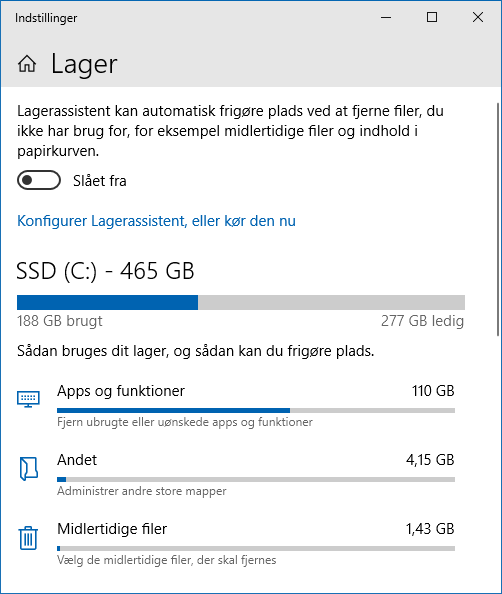Click the 110 GB size value

coord(433,391)
